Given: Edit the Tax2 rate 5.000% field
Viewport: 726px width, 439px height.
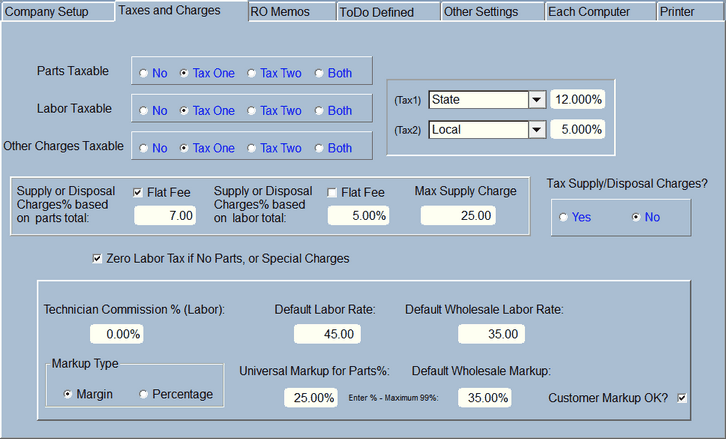Looking at the screenshot, I should [577, 130].
